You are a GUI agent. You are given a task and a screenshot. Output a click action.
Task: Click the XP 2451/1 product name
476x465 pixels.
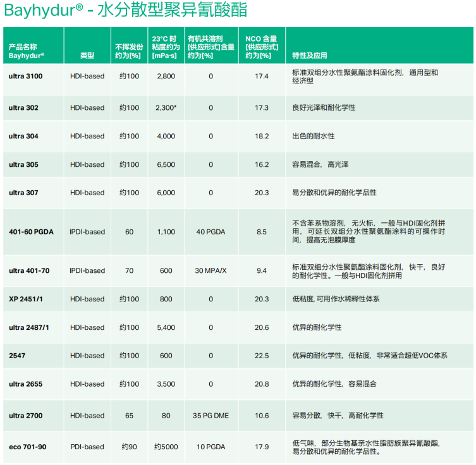(x=26, y=299)
